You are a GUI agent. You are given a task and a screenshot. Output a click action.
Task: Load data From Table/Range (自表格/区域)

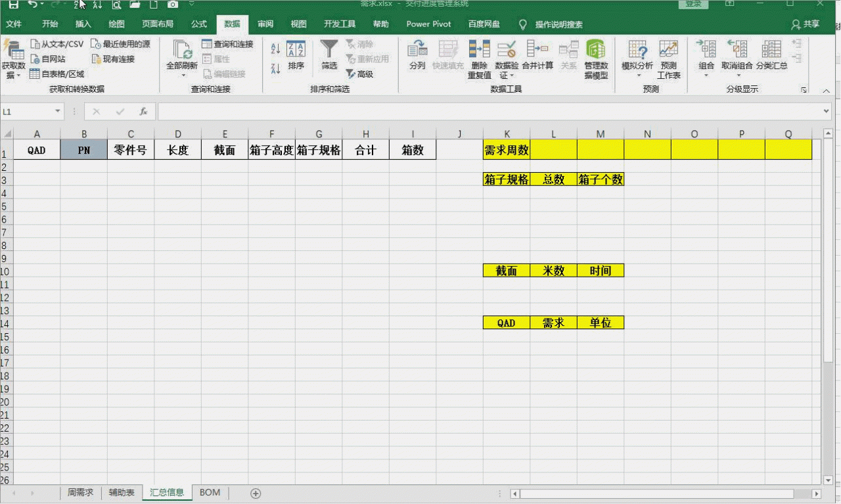(57, 74)
